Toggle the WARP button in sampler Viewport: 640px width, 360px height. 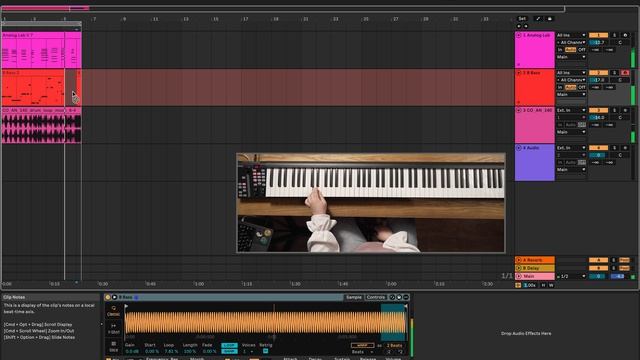pyautogui.click(x=362, y=345)
